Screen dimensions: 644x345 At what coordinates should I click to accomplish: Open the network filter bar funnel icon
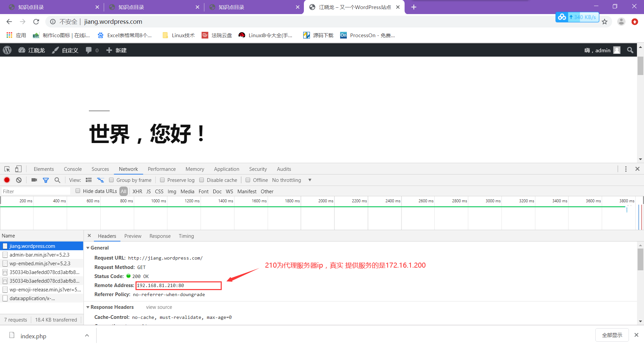tap(46, 180)
